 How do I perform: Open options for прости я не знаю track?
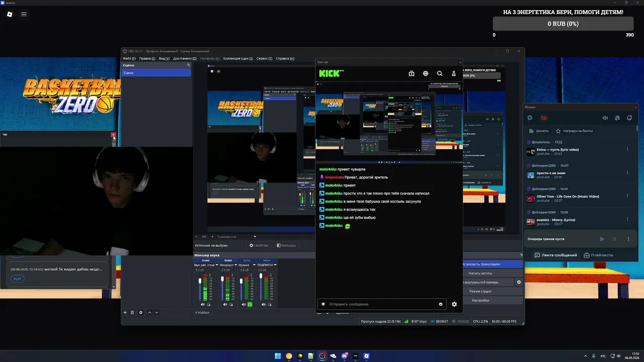(x=627, y=172)
